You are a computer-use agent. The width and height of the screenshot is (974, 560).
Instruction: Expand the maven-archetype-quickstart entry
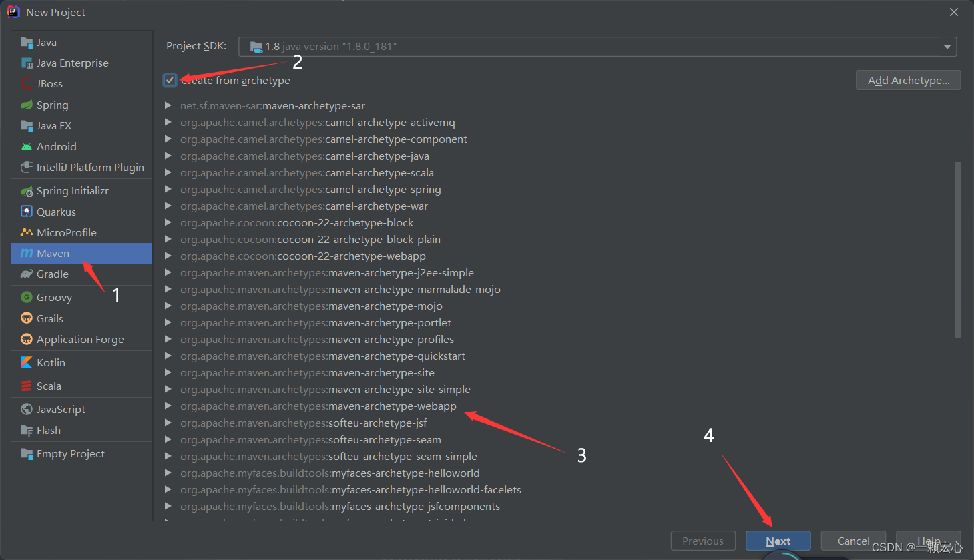pyautogui.click(x=168, y=356)
